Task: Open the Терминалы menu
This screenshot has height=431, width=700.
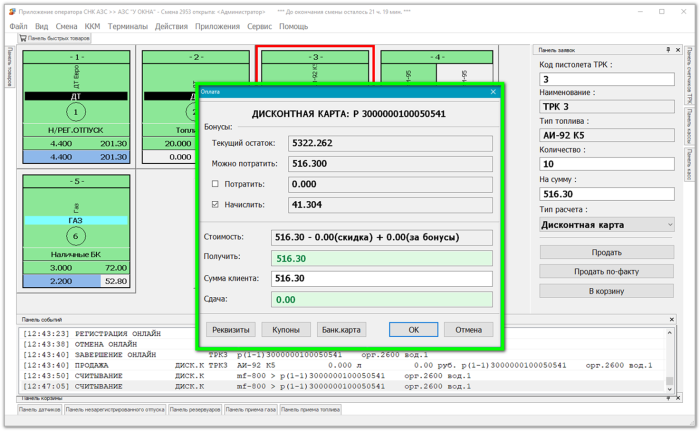Action: pos(128,26)
